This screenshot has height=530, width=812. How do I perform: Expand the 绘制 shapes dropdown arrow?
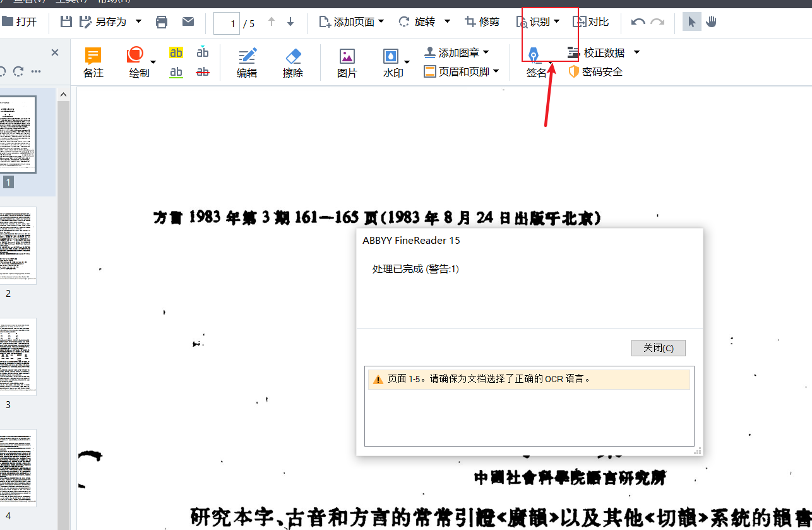(153, 62)
